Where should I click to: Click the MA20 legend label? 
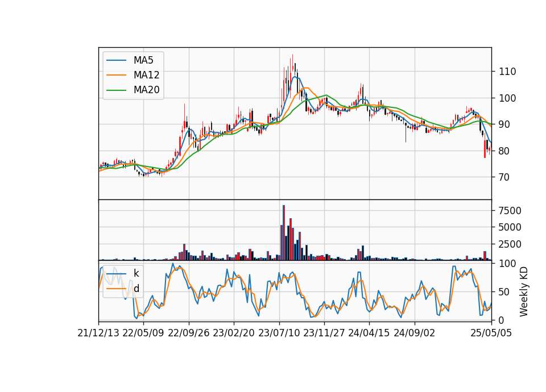coord(146,90)
